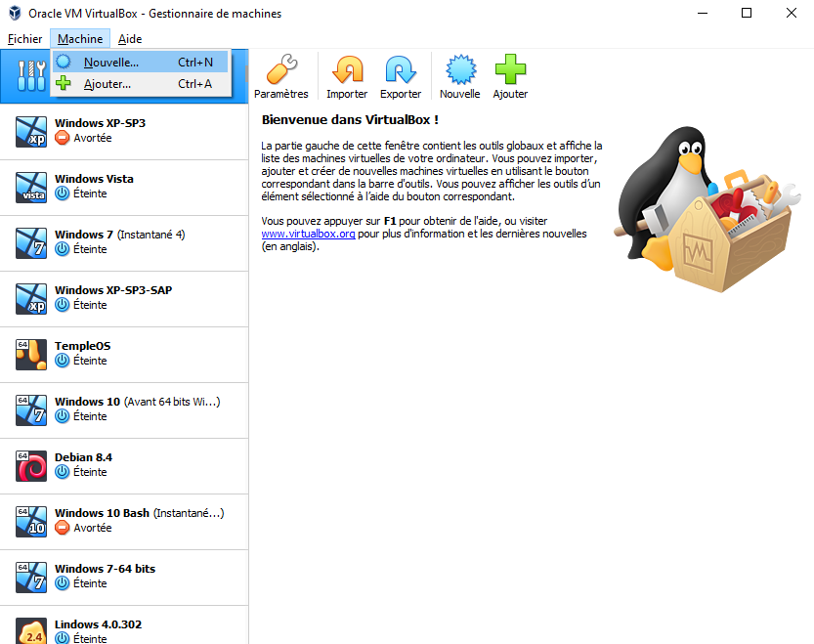Image resolution: width=814 pixels, height=644 pixels.
Task: Click the Windows XP-SP3 OS icon
Action: pyautogui.click(x=31, y=132)
